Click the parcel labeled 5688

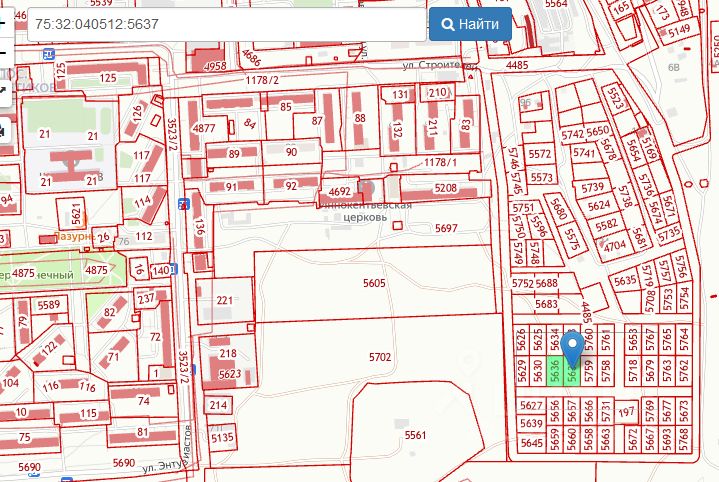[x=546, y=283]
